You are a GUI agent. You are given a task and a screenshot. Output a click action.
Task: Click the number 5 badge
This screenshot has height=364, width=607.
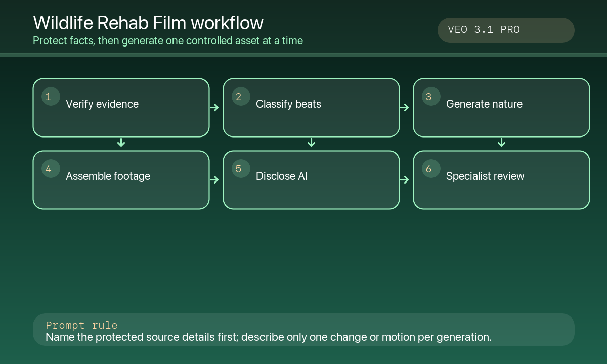(241, 169)
